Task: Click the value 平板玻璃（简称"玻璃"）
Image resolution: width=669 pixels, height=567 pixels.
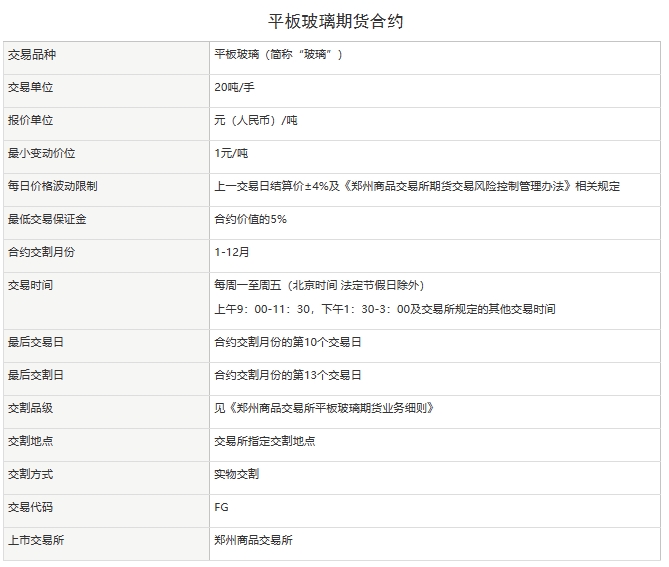Action: 279,55
